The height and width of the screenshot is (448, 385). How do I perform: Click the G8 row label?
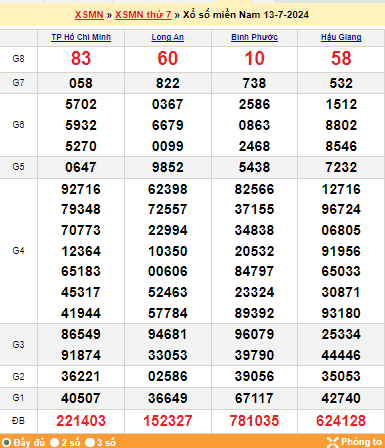pos(18,59)
